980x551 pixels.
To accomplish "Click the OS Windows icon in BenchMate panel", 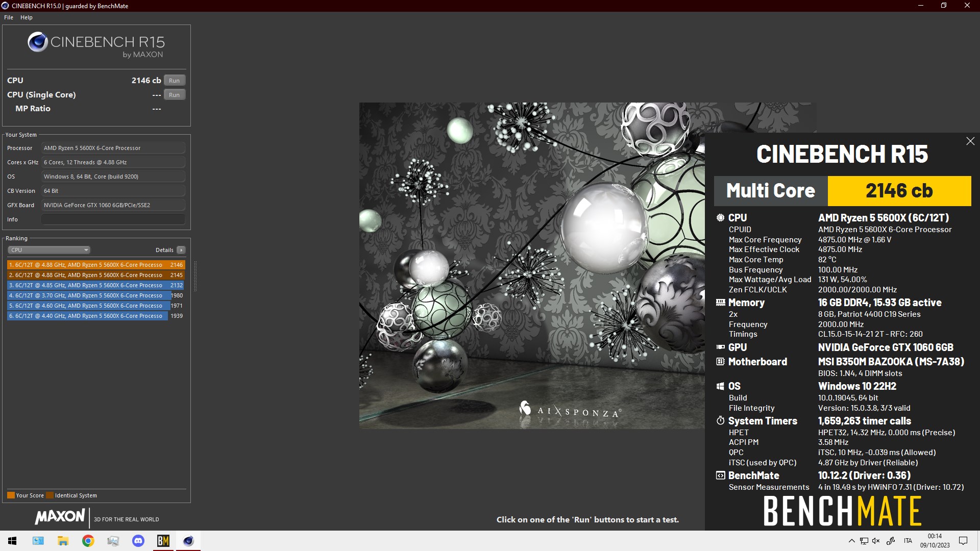I will coord(720,386).
